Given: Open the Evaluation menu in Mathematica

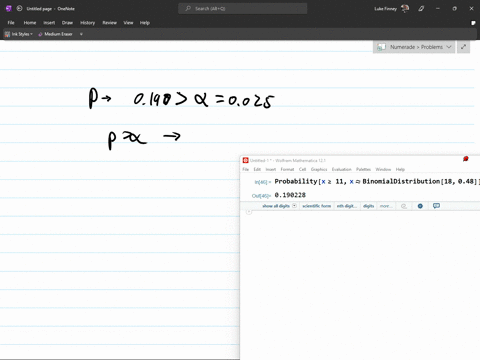Looking at the screenshot, I should click(341, 169).
